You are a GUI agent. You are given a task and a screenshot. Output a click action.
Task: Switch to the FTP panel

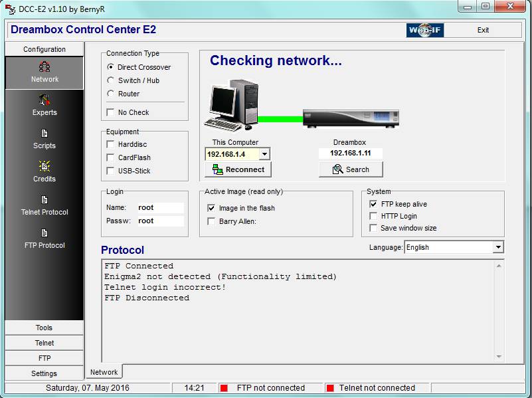44,358
